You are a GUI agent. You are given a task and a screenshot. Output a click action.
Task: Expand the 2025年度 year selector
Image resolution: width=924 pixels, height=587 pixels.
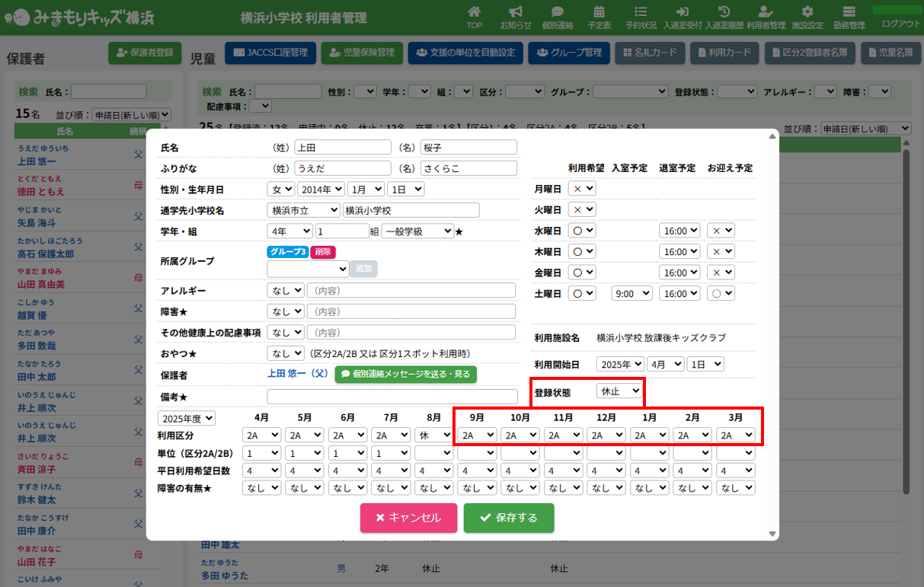[x=187, y=418]
